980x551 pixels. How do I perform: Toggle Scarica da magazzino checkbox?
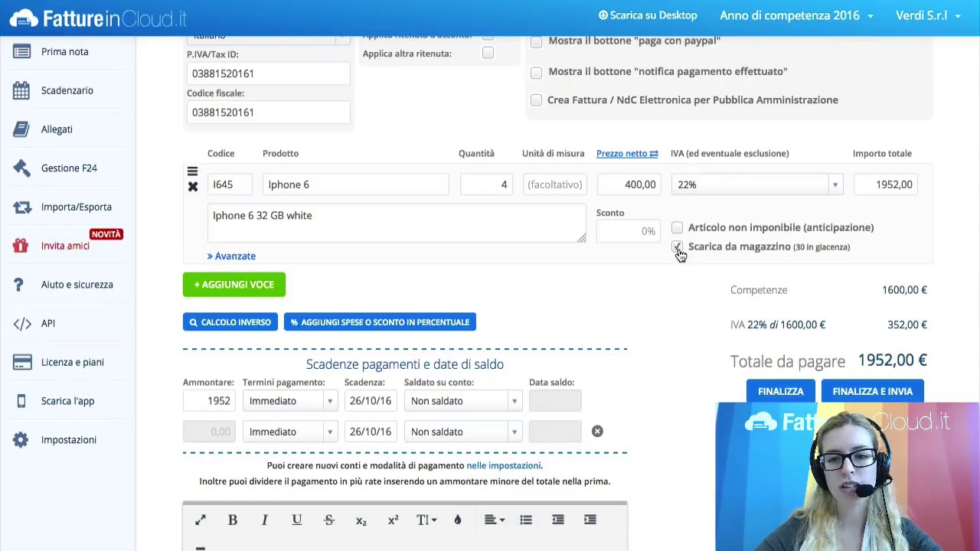coord(677,246)
